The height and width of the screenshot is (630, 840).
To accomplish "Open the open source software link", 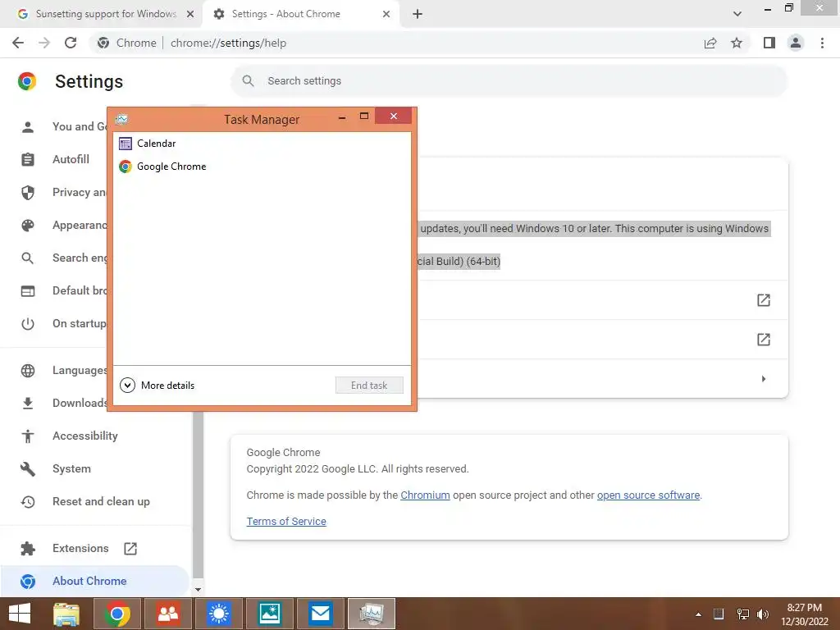I will point(648,495).
